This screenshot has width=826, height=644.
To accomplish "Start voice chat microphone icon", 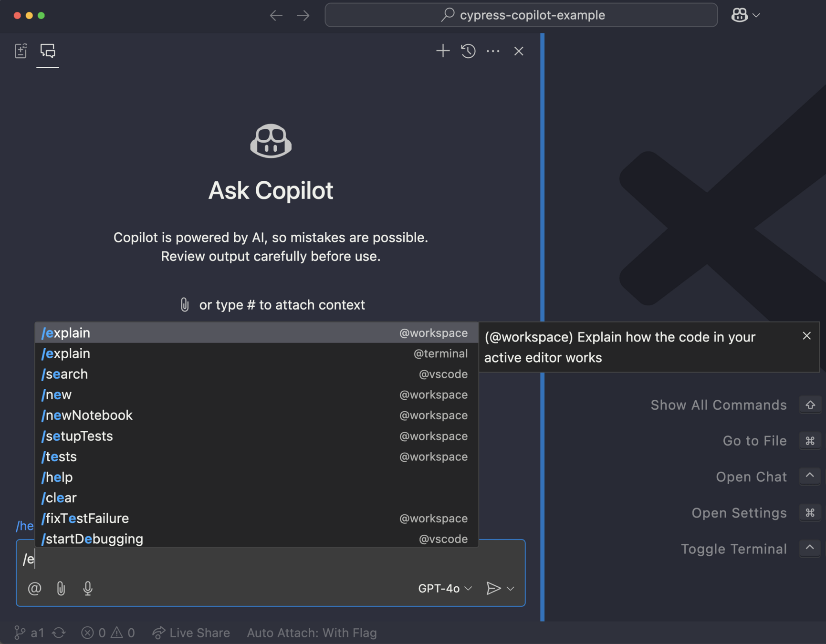I will click(x=88, y=588).
